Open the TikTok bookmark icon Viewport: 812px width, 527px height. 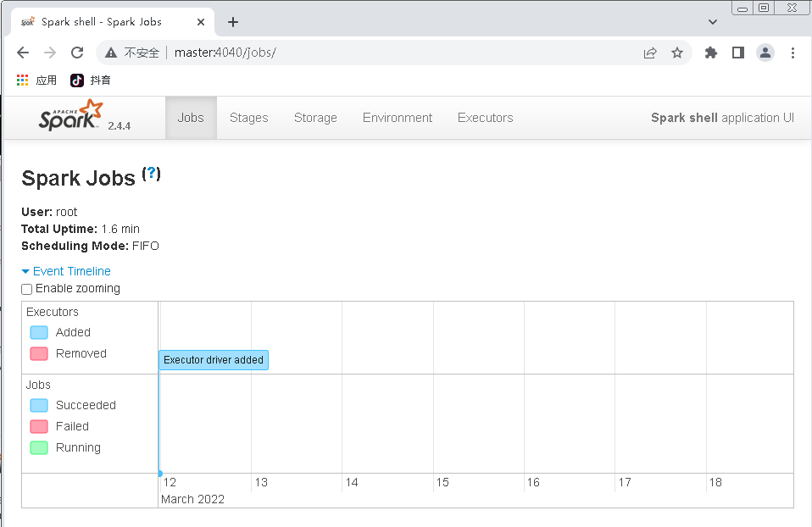point(77,80)
